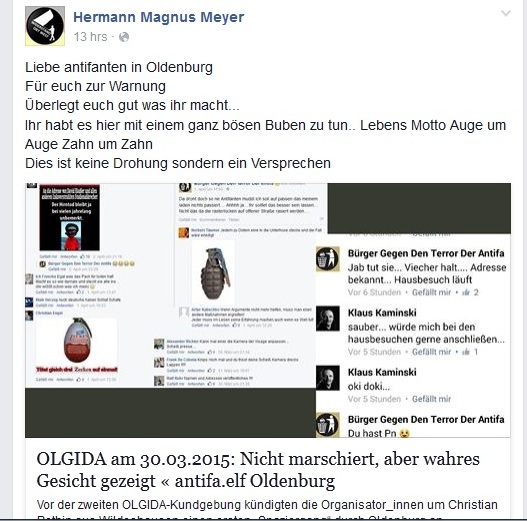Click the second Klaus Kaminski avatar
The height and width of the screenshot is (521, 527).
pyautogui.click(x=328, y=378)
